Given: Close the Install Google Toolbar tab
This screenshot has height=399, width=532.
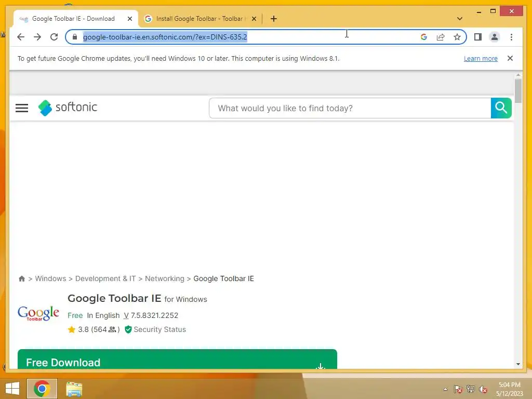Looking at the screenshot, I should click(x=254, y=19).
